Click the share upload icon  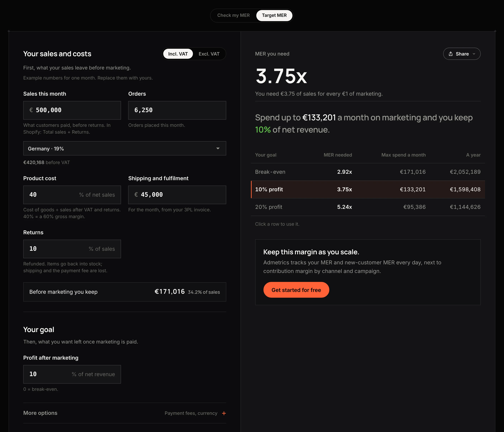coord(450,54)
